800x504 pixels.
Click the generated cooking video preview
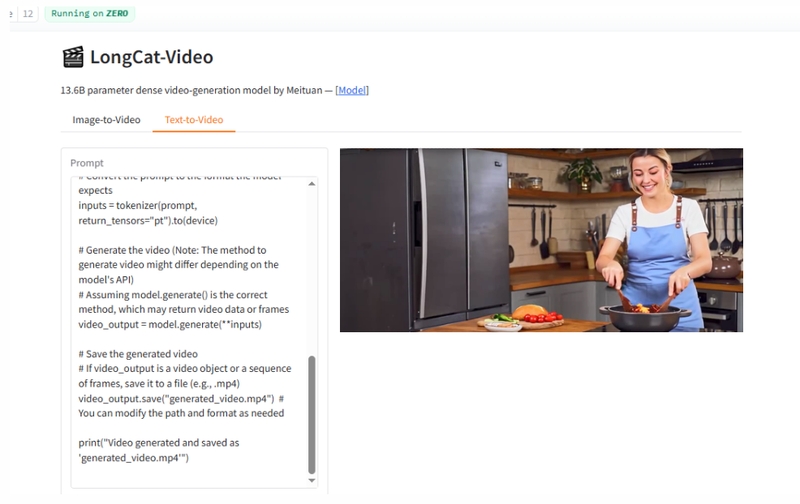tap(541, 240)
